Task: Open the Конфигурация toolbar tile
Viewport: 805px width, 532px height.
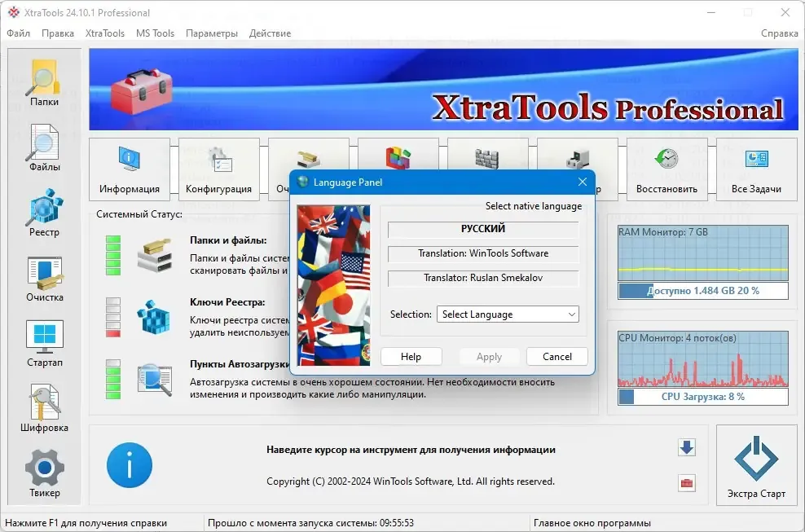Action: coord(218,169)
